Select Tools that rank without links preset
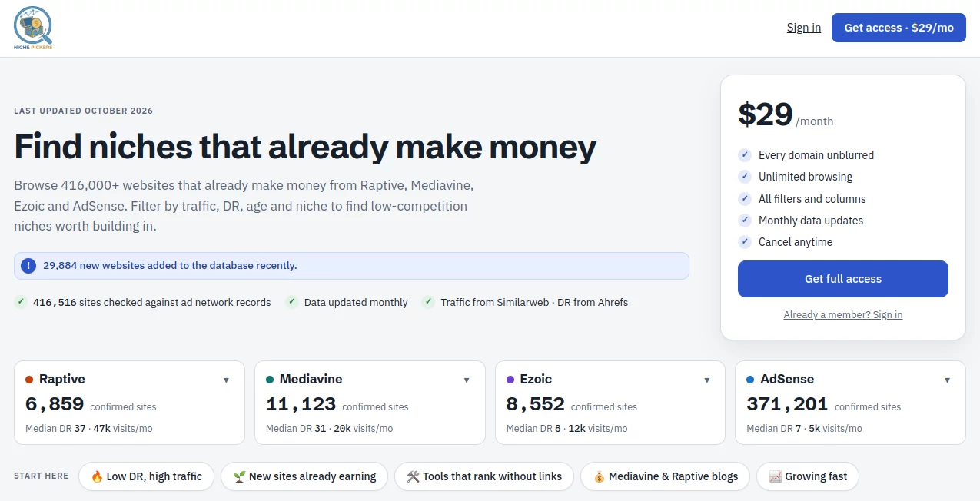 point(484,476)
